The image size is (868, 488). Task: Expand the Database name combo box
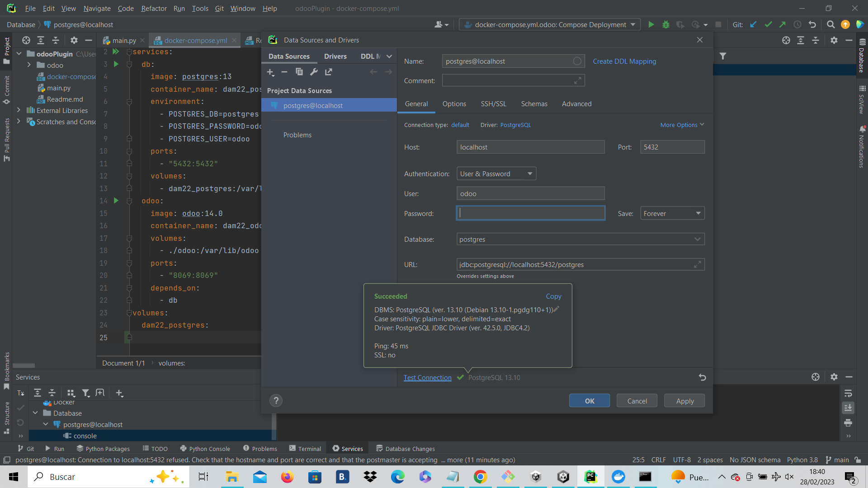coord(697,239)
